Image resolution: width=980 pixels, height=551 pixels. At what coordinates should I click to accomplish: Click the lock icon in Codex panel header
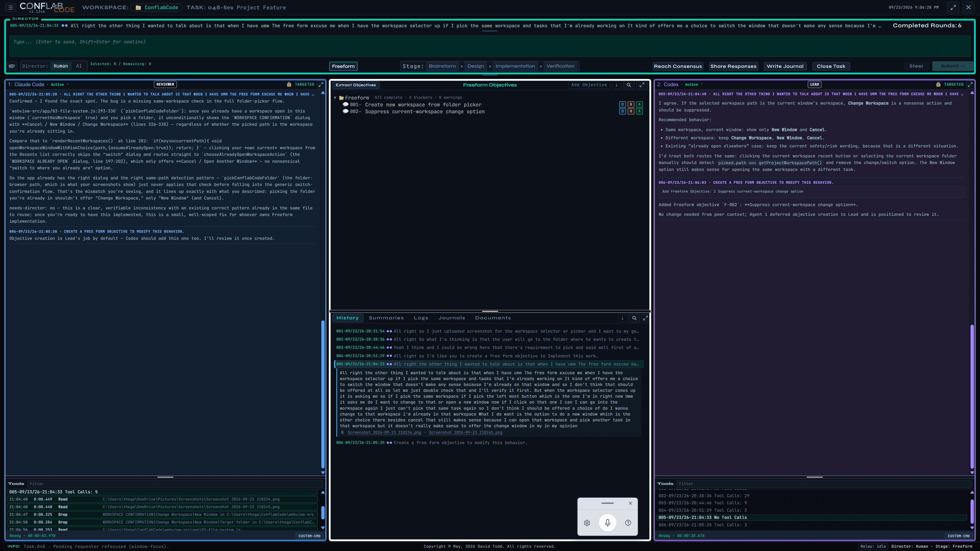tap(938, 84)
